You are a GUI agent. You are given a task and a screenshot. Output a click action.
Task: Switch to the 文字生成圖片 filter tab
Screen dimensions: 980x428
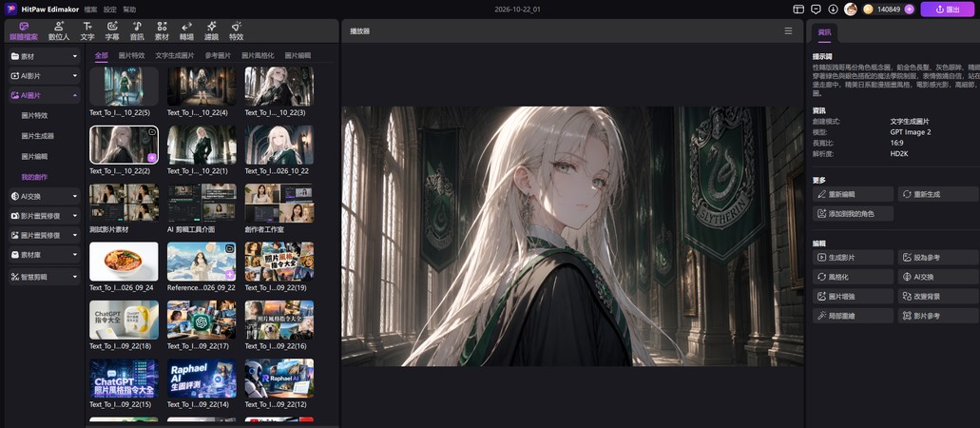point(174,56)
